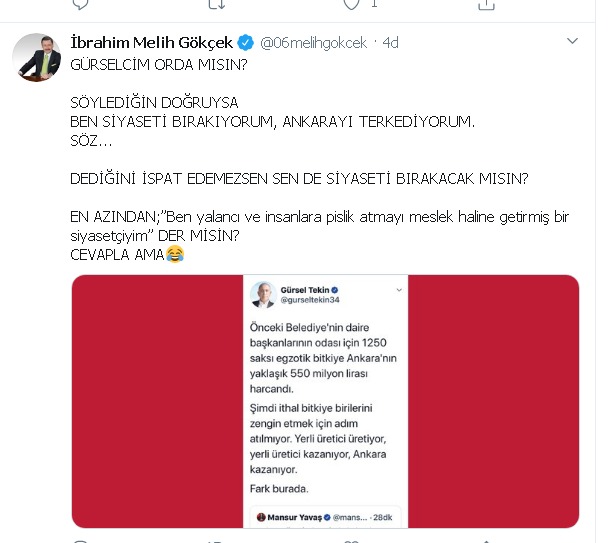The width and height of the screenshot is (612, 543).
Task: Click the laughing-crying emoji after CEVAPLA AMA
Action: (175, 254)
